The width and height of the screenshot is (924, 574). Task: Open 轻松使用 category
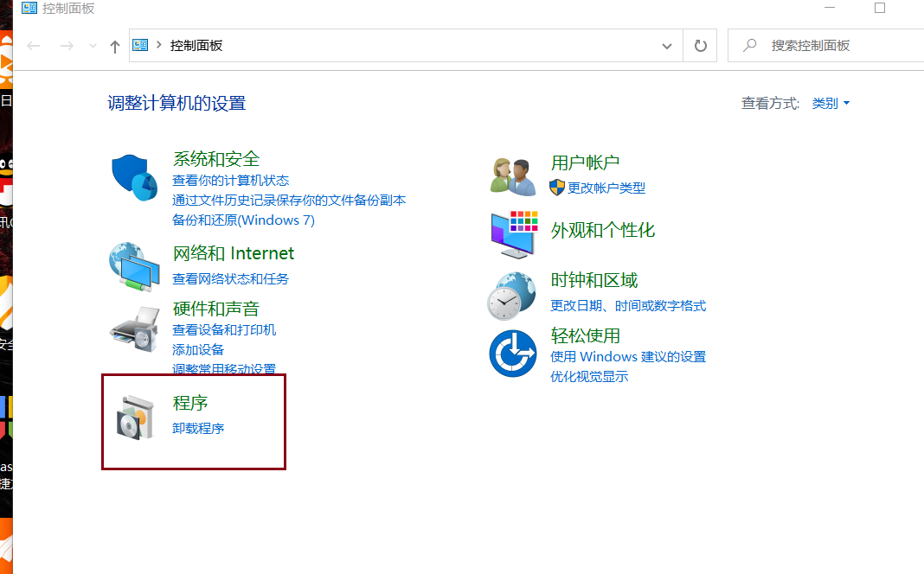click(x=585, y=335)
